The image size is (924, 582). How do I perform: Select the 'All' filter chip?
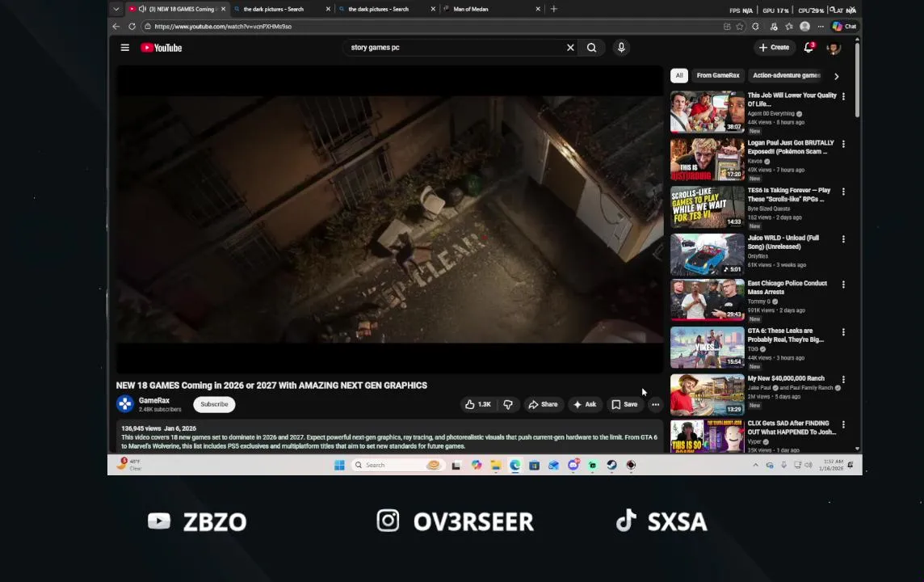coord(678,75)
